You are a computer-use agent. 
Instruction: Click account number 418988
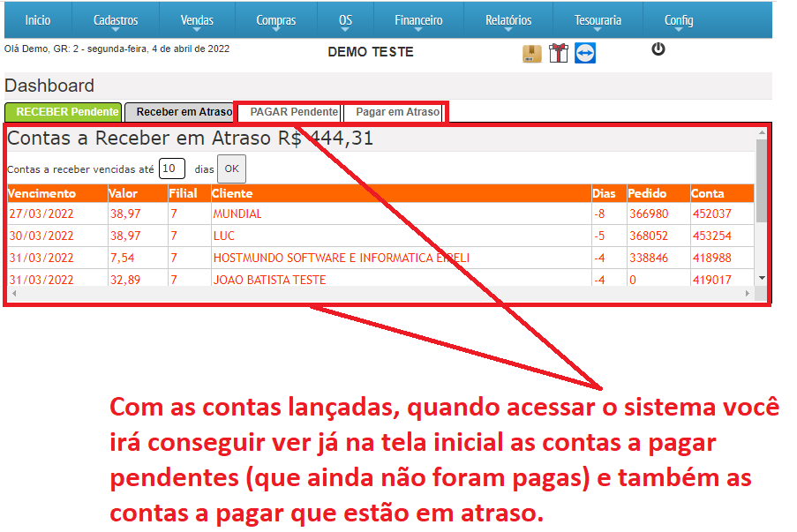(x=712, y=258)
